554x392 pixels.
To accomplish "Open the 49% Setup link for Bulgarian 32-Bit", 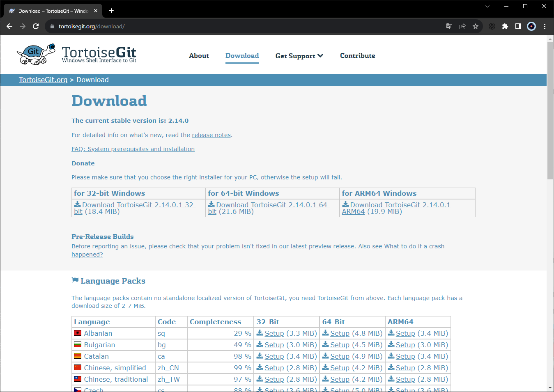I will (274, 345).
